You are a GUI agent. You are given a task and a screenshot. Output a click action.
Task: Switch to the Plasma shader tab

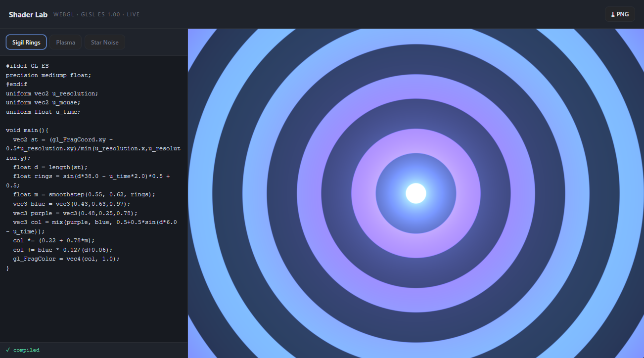click(x=66, y=42)
